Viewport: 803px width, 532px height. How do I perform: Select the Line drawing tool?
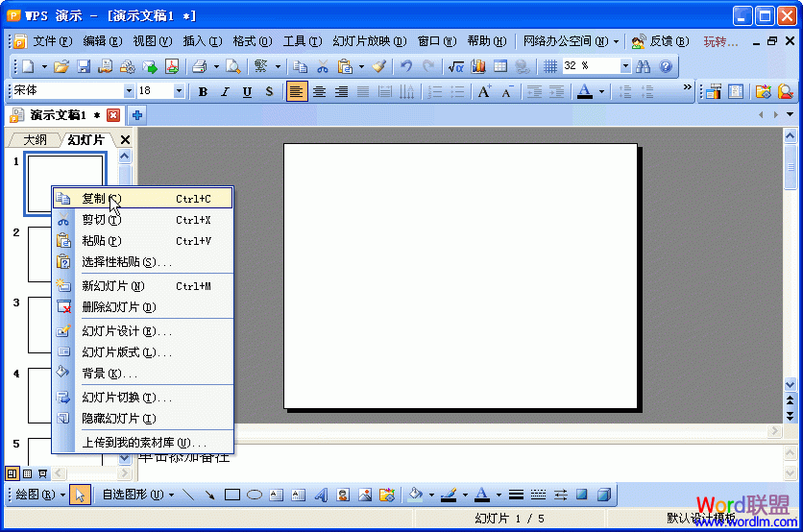pyautogui.click(x=187, y=496)
